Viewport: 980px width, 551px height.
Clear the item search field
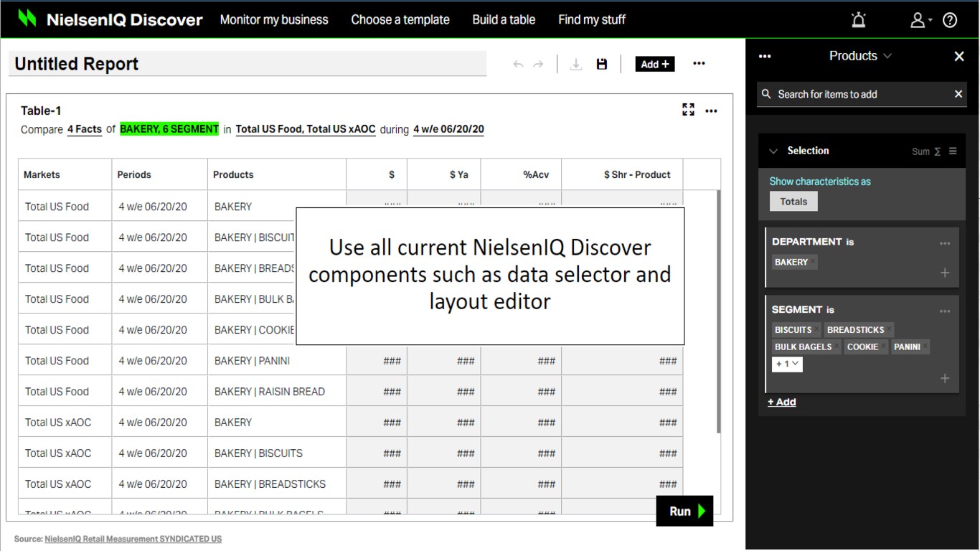click(958, 94)
